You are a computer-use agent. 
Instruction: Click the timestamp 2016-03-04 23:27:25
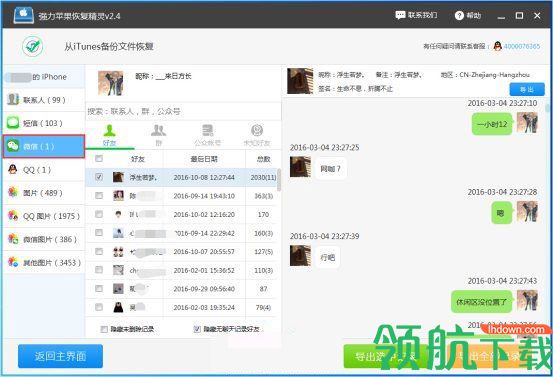(x=324, y=147)
